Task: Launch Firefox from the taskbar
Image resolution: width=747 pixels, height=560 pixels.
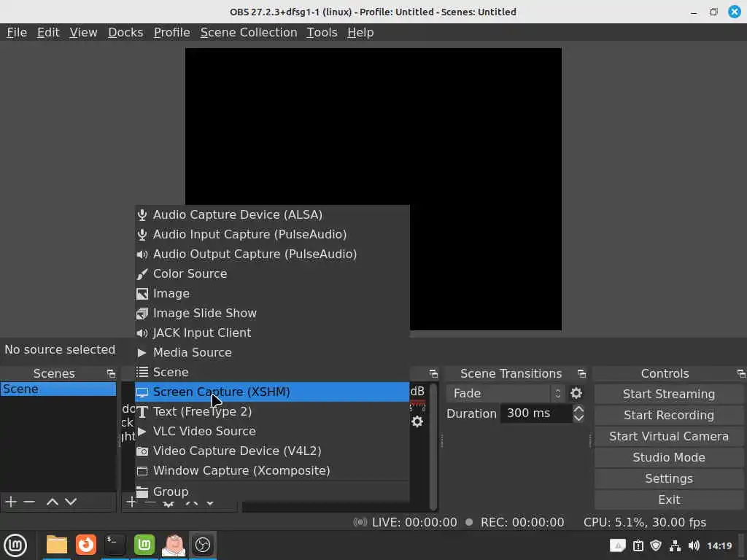Action: coord(86,545)
